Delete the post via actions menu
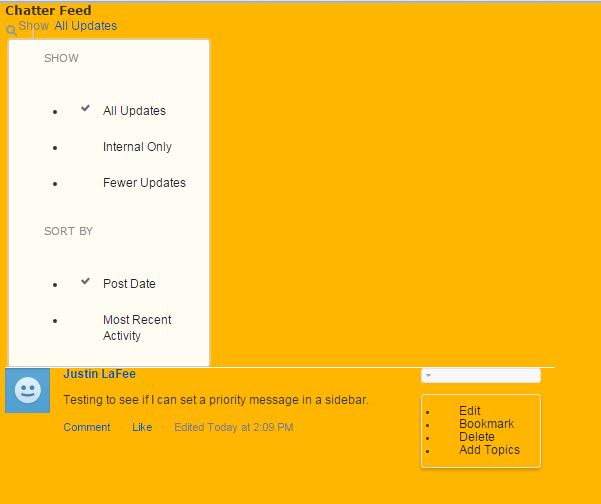 [x=476, y=437]
